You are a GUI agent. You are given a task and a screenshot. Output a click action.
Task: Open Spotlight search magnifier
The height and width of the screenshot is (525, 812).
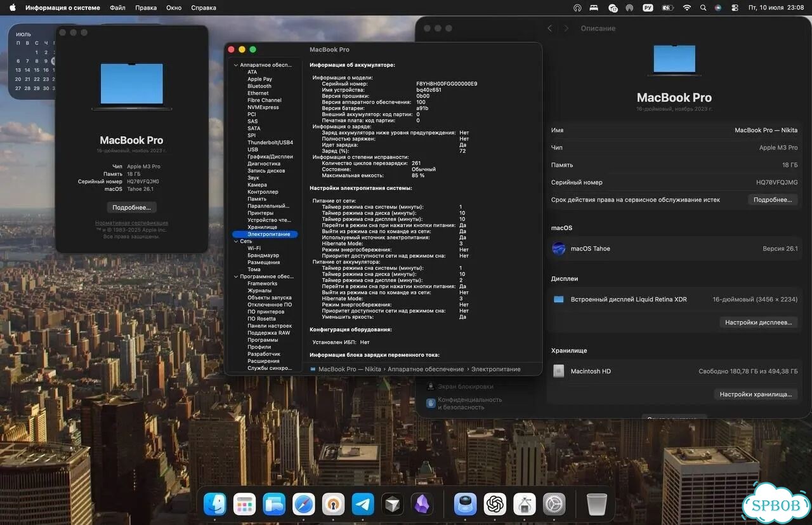703,8
